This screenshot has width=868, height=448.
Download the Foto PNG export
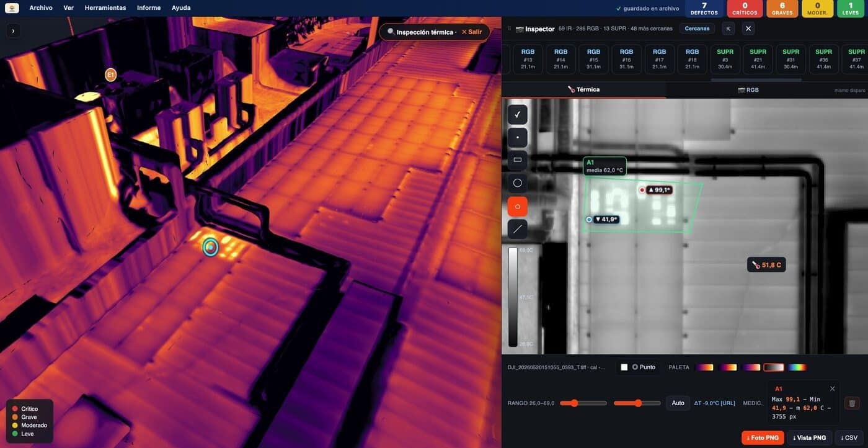pyautogui.click(x=763, y=437)
